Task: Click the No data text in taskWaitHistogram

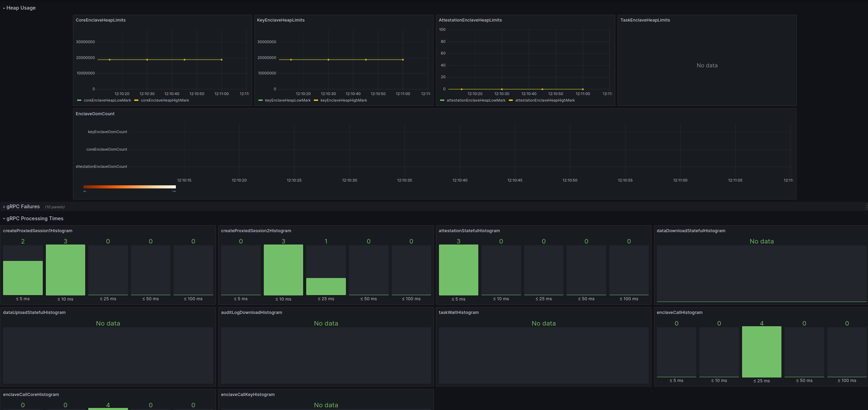Action: pos(544,323)
